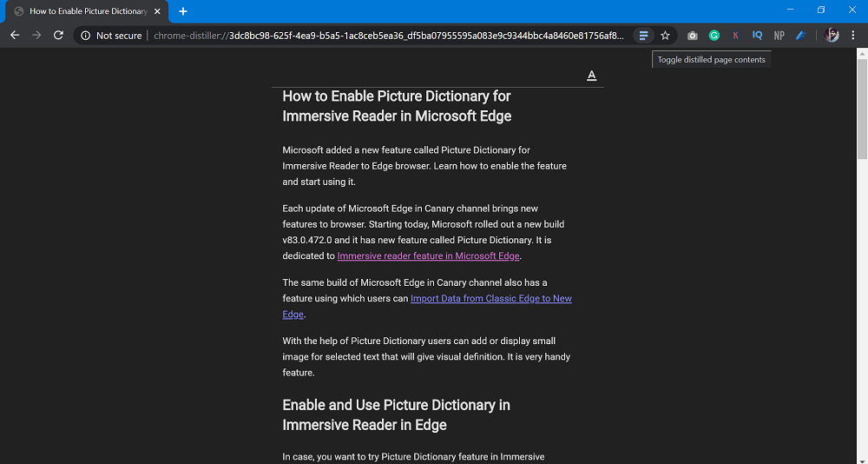Open Chrome three-dot menu

pos(853,36)
